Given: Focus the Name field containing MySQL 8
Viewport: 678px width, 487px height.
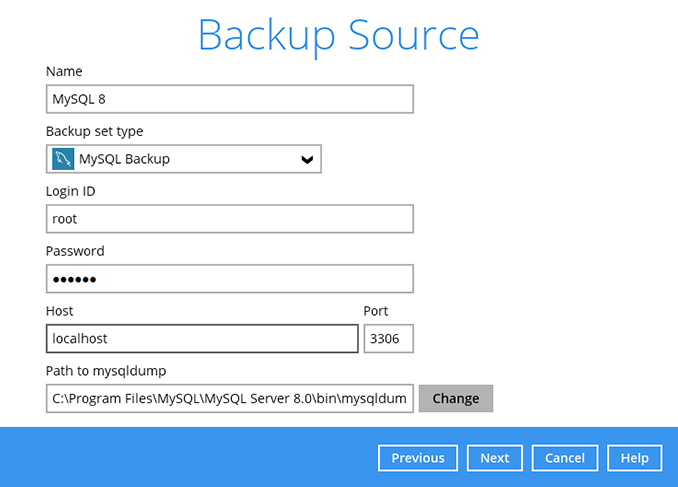Looking at the screenshot, I should [230, 99].
